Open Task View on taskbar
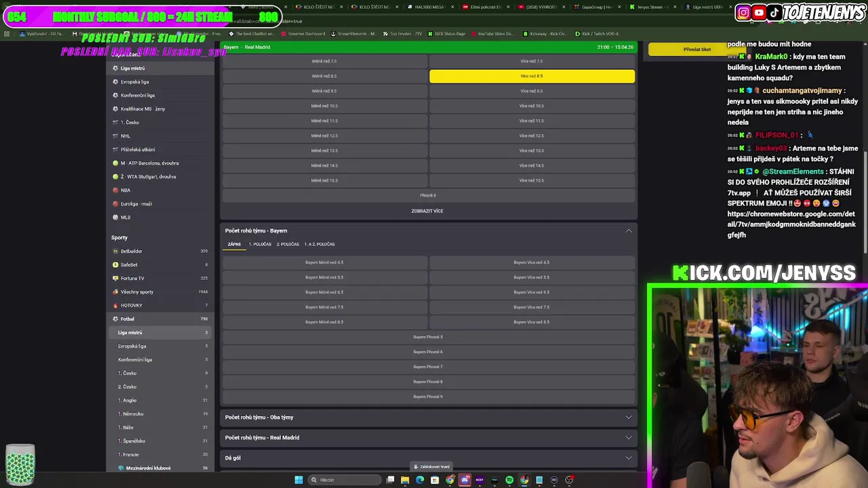 point(390,480)
